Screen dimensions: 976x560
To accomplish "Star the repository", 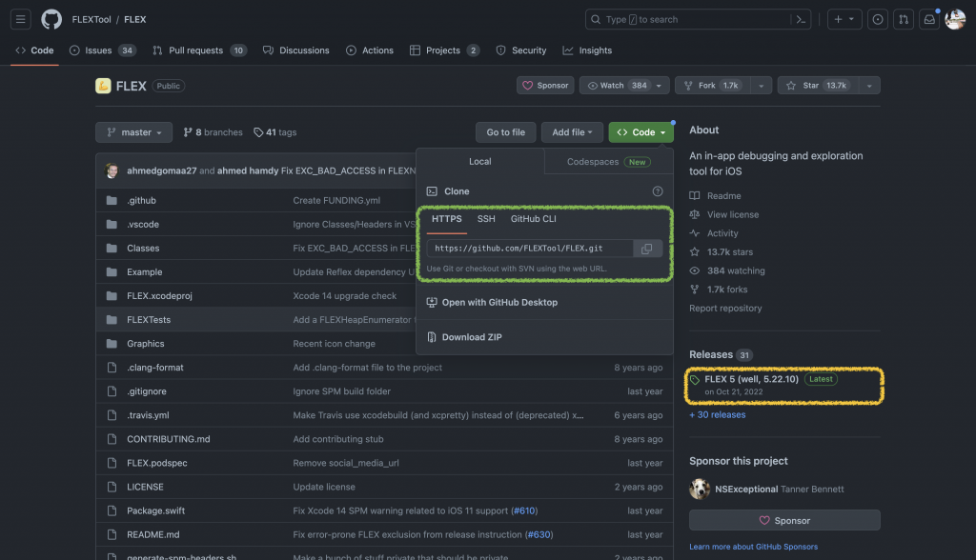I will [819, 86].
